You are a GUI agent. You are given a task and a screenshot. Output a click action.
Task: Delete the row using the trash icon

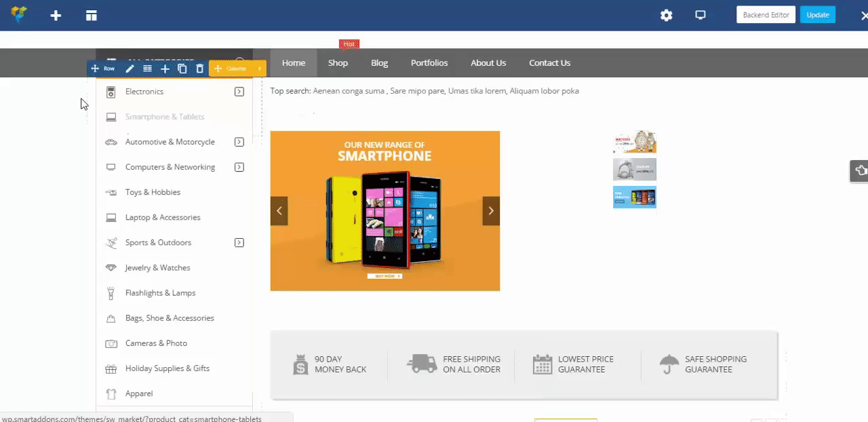[199, 69]
